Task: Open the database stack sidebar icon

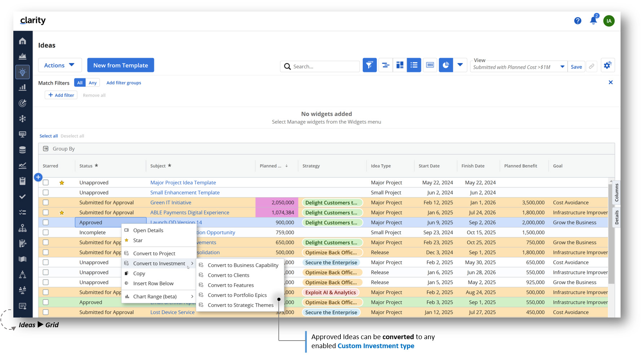Action: coord(22,150)
